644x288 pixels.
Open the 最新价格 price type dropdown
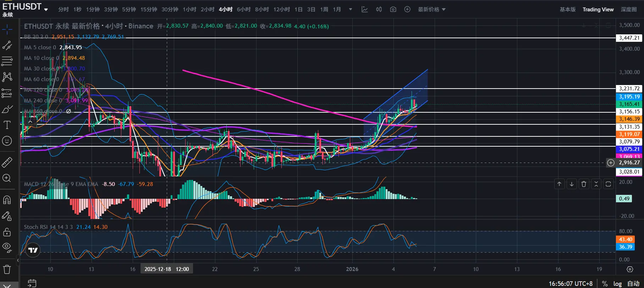click(432, 10)
